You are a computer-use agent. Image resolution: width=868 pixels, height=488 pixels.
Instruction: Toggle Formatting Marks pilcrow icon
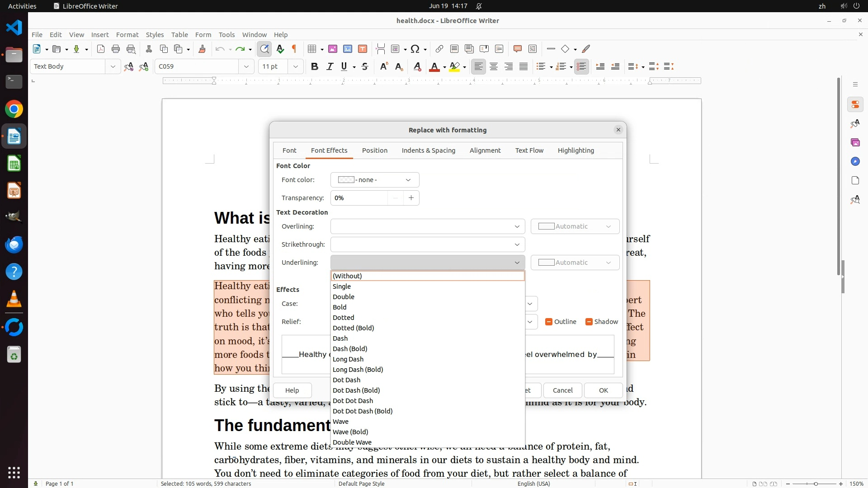(294, 49)
